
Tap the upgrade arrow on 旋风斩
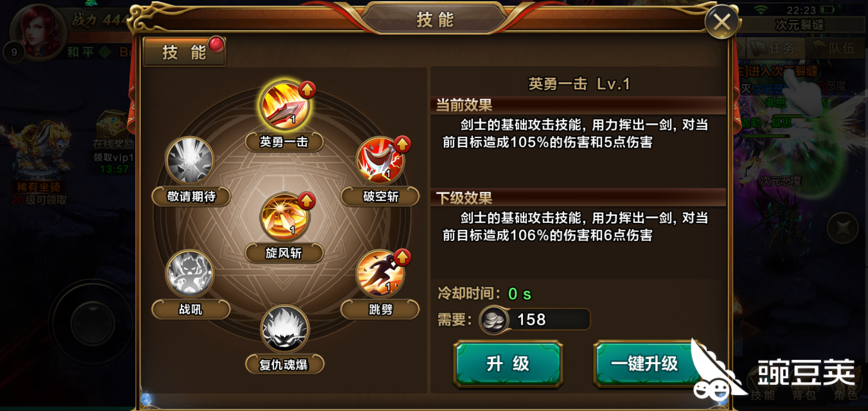[306, 201]
